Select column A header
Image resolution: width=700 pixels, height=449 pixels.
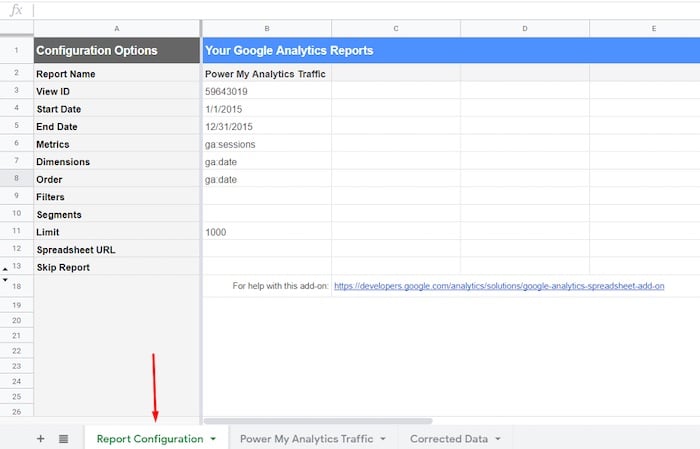click(x=117, y=28)
